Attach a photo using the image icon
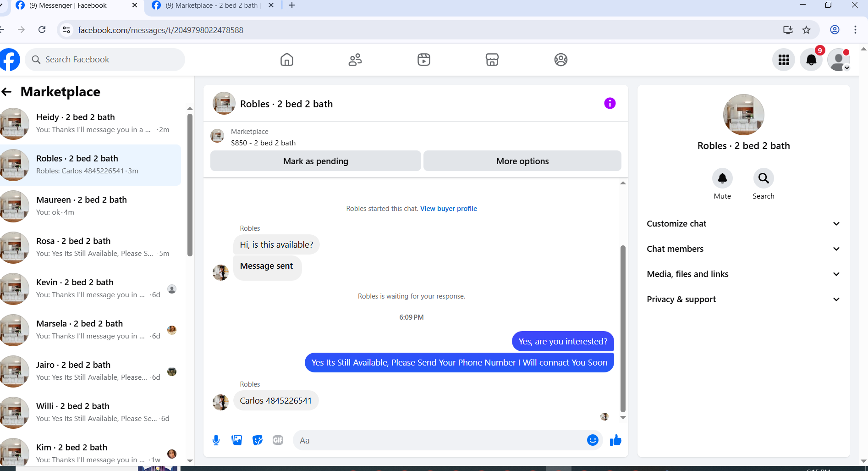This screenshot has height=471, width=868. point(237,440)
